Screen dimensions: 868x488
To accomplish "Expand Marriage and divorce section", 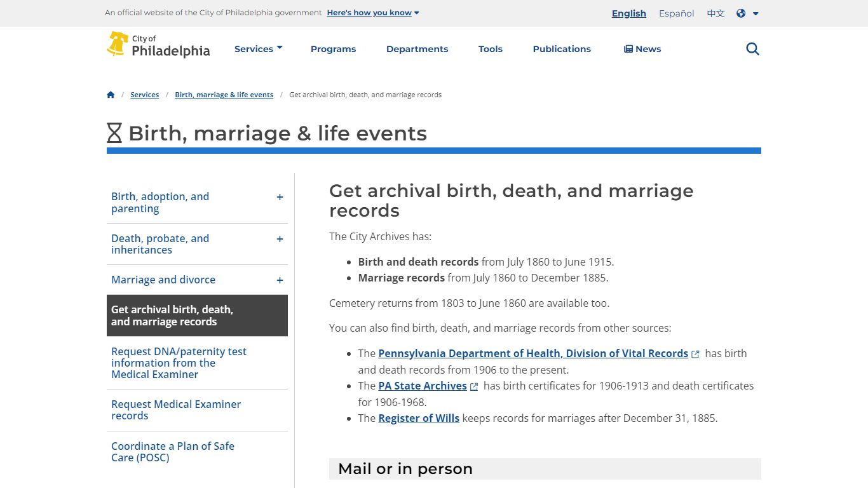I will click(280, 280).
